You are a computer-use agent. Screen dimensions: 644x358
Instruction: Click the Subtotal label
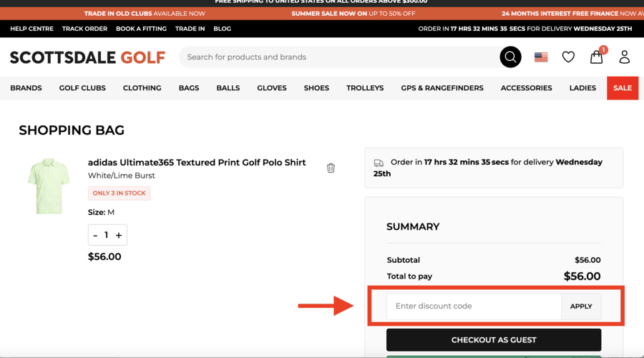pos(404,260)
